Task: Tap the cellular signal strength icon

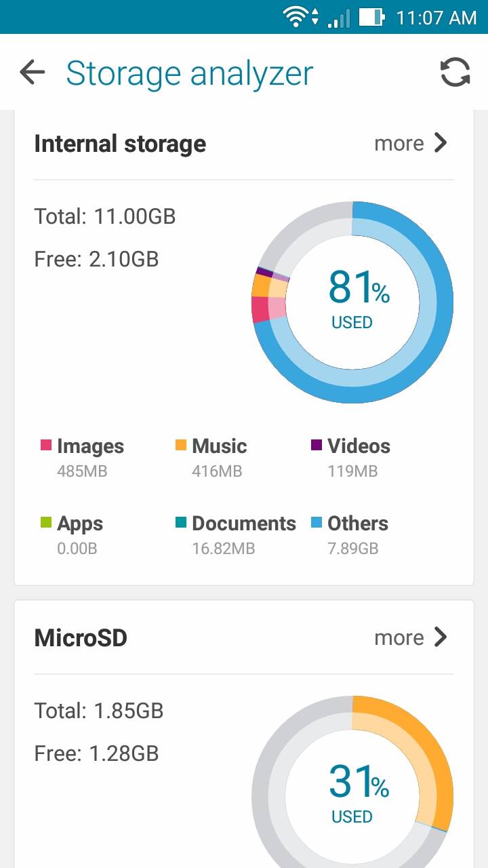Action: [339, 18]
